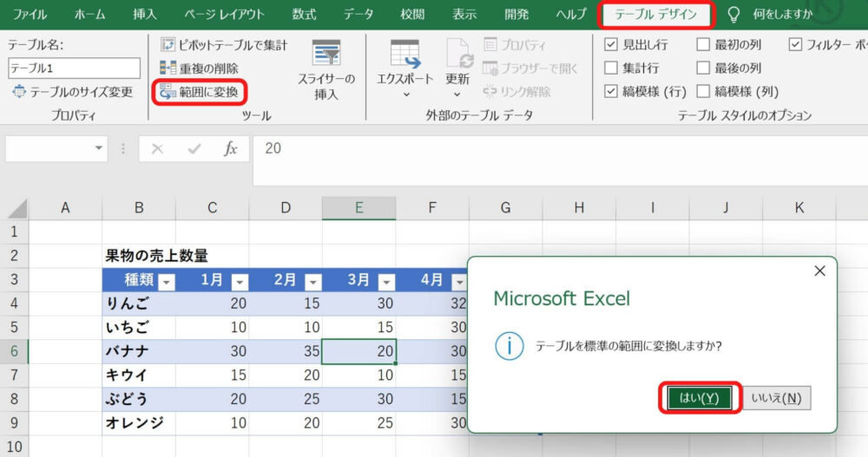Click the 更新 refresh icon
868x457 pixels.
(x=458, y=55)
